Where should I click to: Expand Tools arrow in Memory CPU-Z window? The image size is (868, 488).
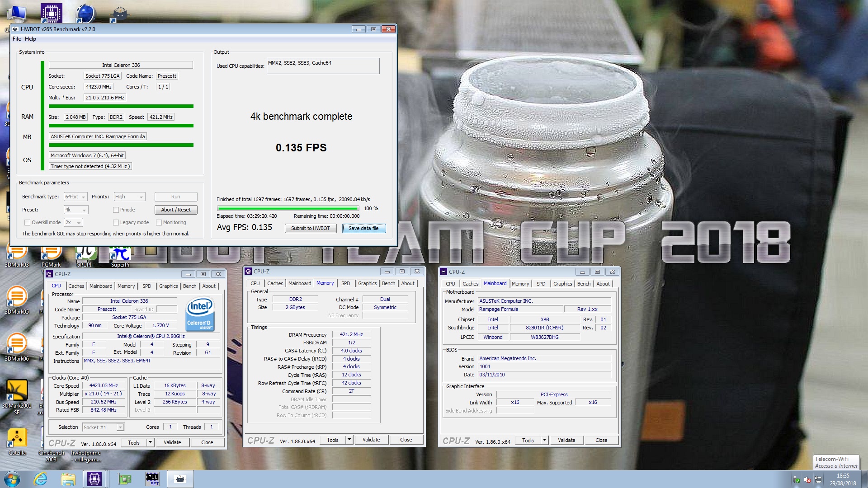pyautogui.click(x=349, y=440)
